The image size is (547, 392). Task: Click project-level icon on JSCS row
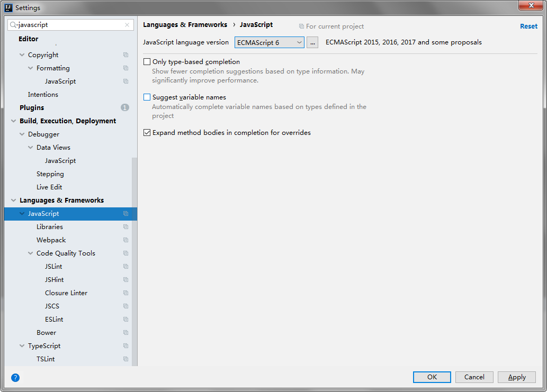(x=125, y=306)
